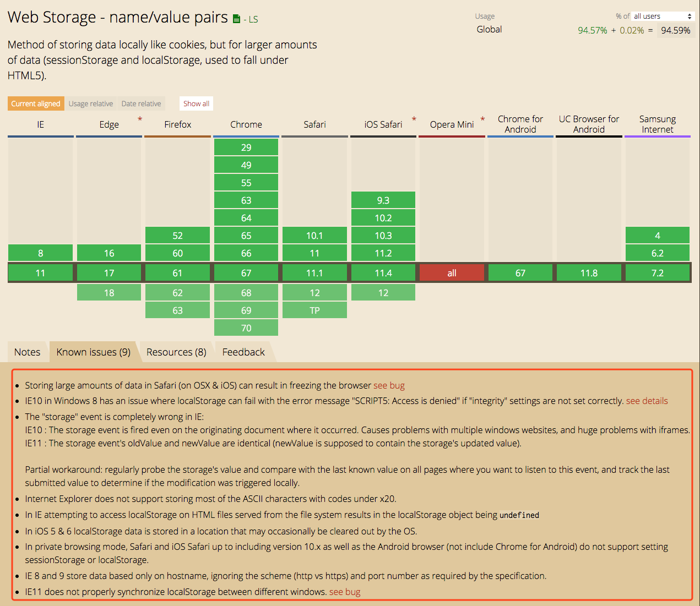Click the UC Browser for Android header
The image size is (700, 606).
coord(589,124)
